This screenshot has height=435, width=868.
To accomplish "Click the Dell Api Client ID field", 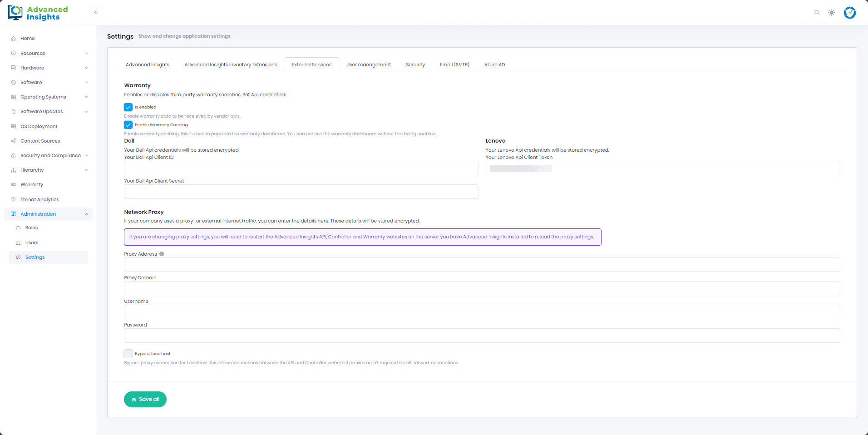I will [x=301, y=168].
